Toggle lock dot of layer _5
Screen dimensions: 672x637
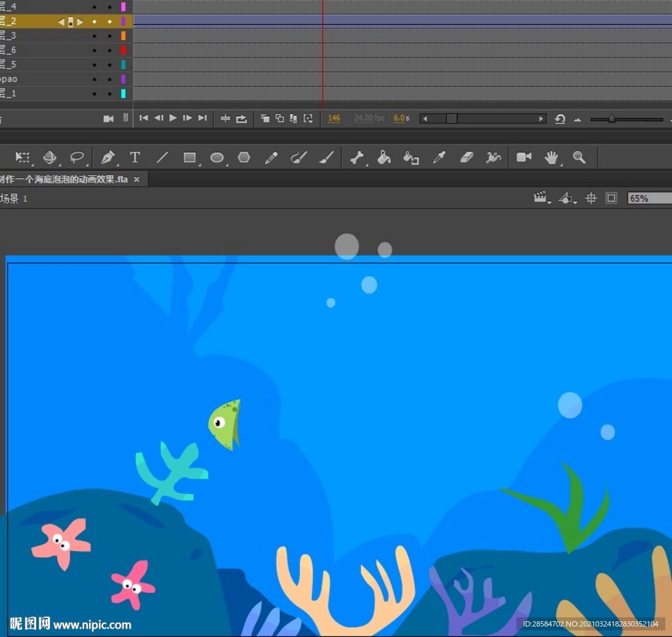(x=110, y=65)
